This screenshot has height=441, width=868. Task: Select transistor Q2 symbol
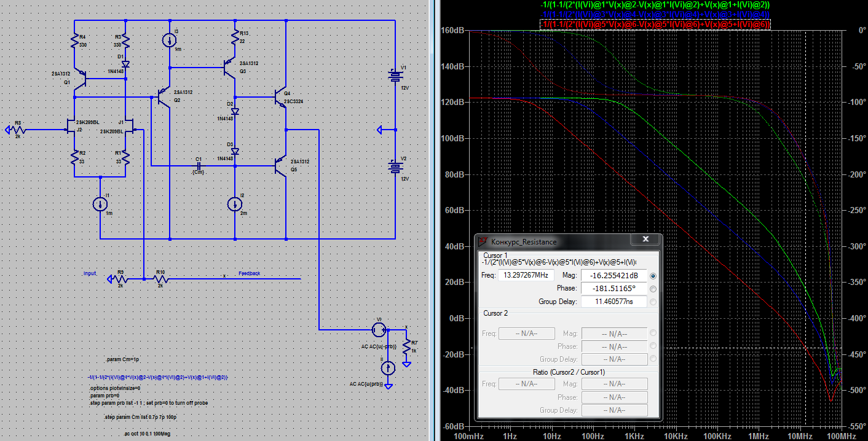tap(165, 96)
